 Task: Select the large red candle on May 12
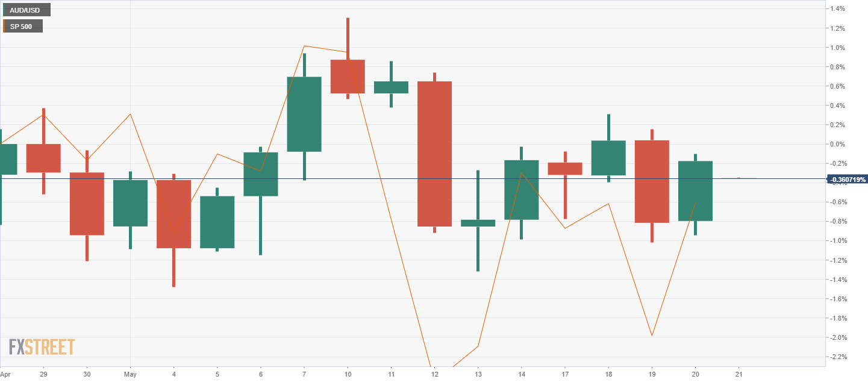[x=434, y=154]
